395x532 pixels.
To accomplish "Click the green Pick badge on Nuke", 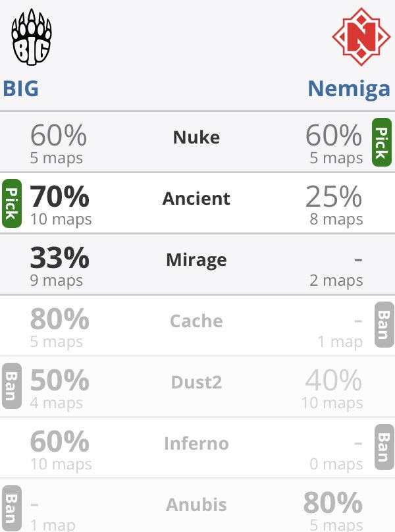I will [x=382, y=142].
